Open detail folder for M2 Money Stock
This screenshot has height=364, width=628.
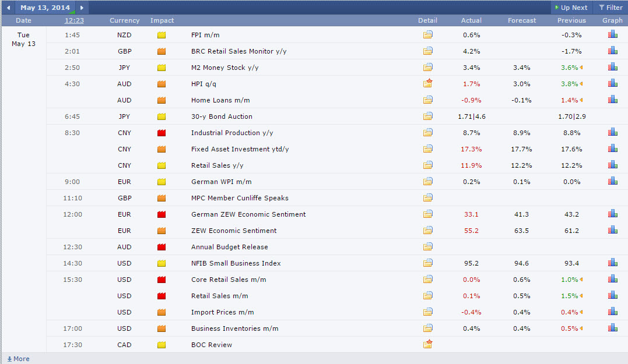(x=428, y=67)
